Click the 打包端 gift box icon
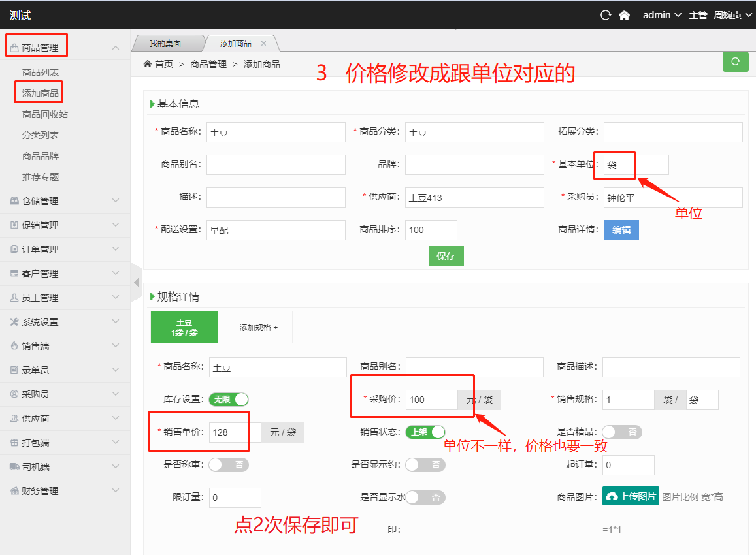This screenshot has width=756, height=555. [x=14, y=443]
